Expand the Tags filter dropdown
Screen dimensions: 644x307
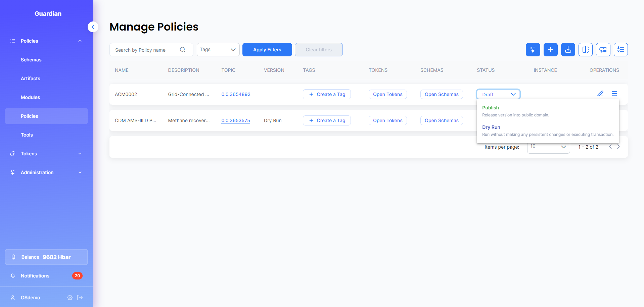[x=218, y=50]
